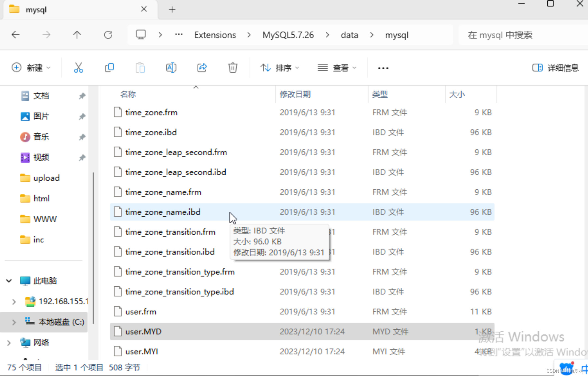Click the MySQL5.7.26 breadcrumb
Image resolution: width=588 pixels, height=376 pixels.
click(x=288, y=35)
